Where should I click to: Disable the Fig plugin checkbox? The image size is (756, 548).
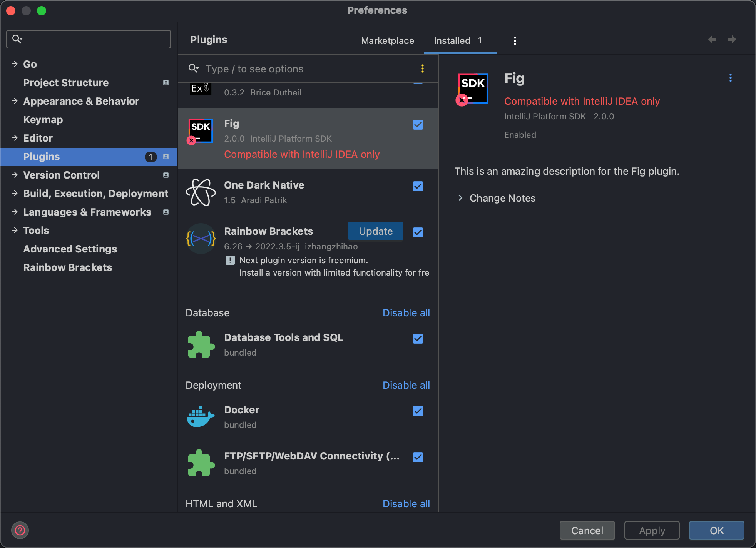[x=418, y=124]
